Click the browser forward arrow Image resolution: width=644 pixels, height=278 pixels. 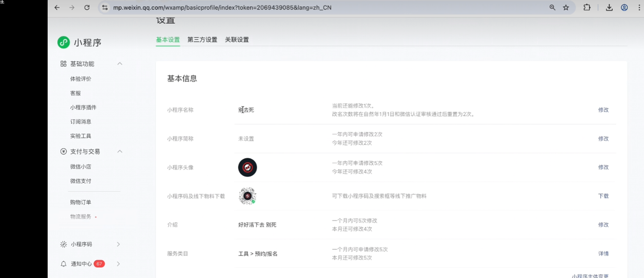click(x=71, y=8)
